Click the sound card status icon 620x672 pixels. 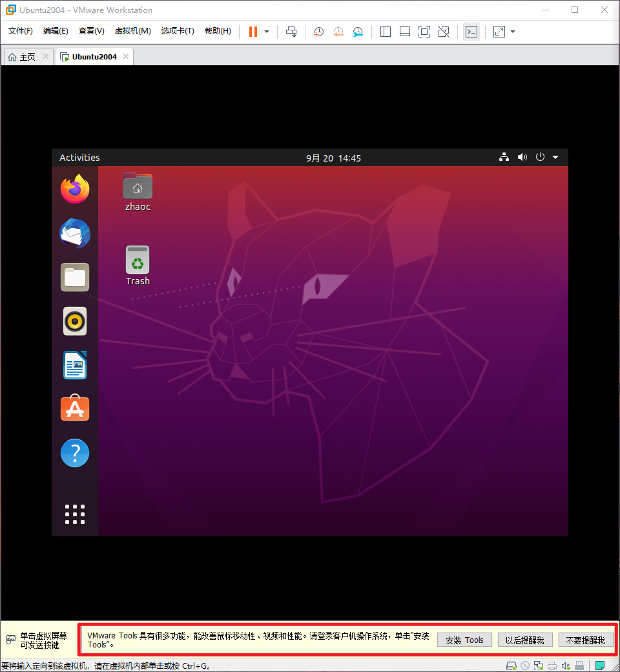click(x=566, y=666)
